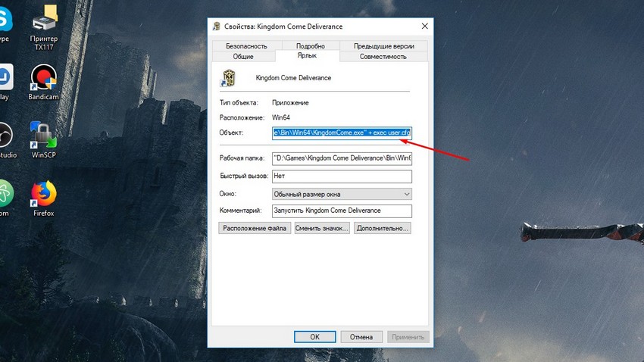Screen dimensions: 644x362
Task: Open the Дополнительно advanced settings
Action: 383,228
